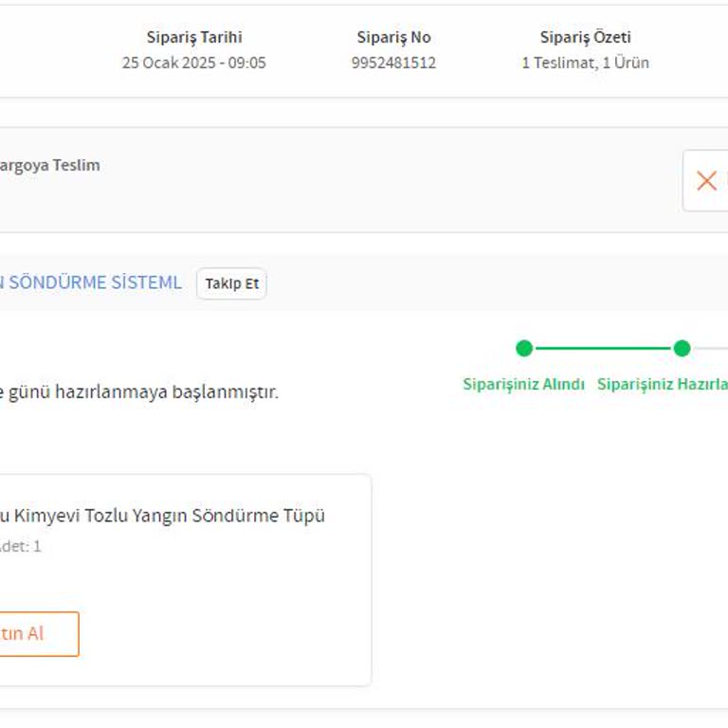Select the Siparişiniz Hazırlanıyor progress dot

[682, 348]
